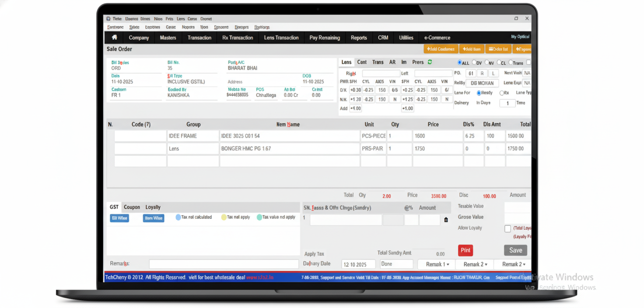Image resolution: width=644 pixels, height=308 pixels.
Task: Select the Item Wise blue toggle option
Action: (154, 217)
